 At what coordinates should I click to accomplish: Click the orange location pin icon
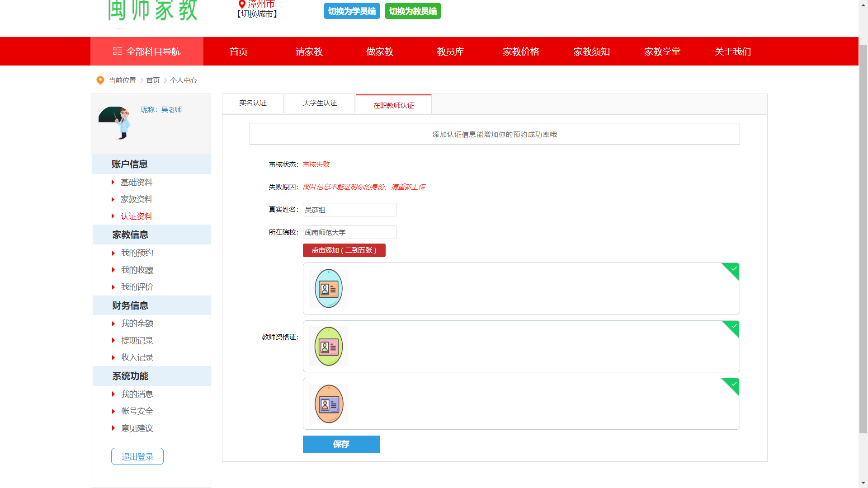tap(100, 80)
